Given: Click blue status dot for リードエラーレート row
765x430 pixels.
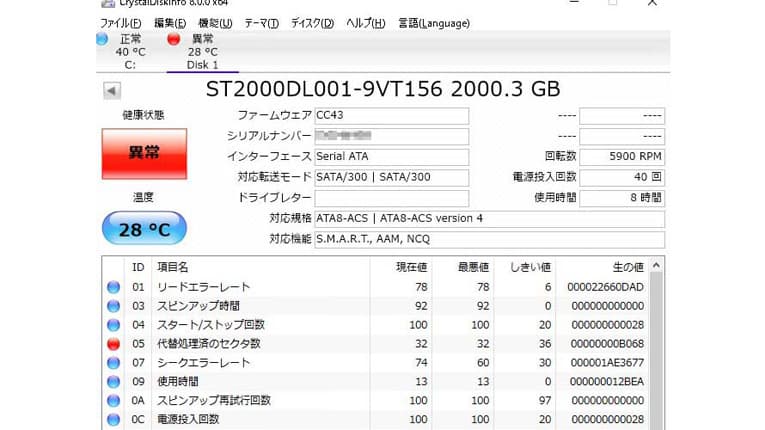Looking at the screenshot, I should (x=113, y=287).
